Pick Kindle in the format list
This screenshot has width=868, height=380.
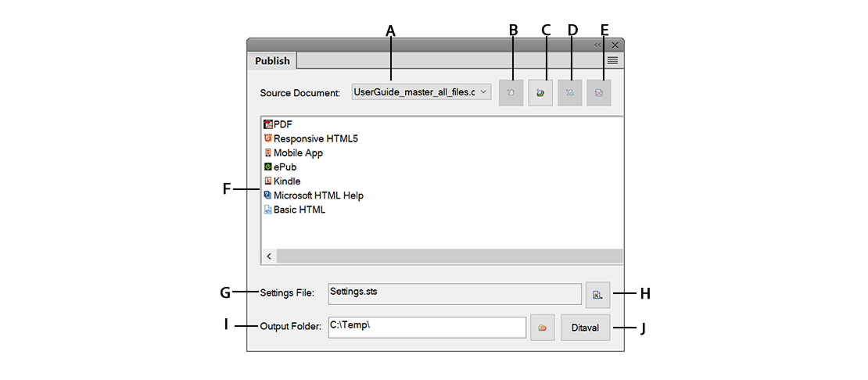tap(286, 181)
